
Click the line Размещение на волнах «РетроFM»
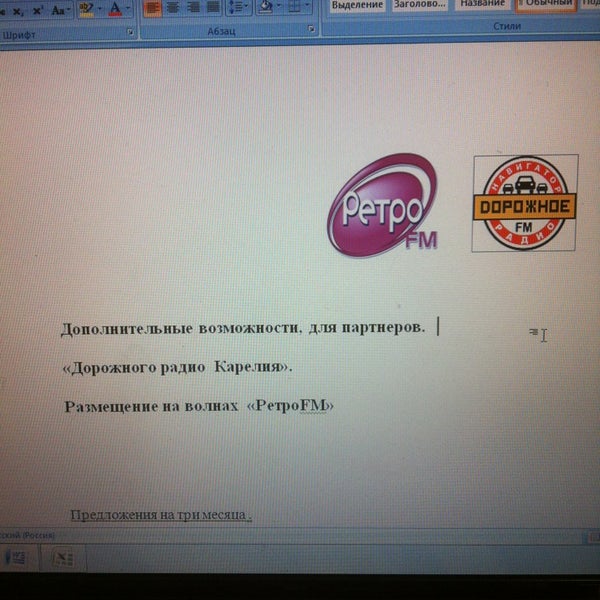pos(199,406)
